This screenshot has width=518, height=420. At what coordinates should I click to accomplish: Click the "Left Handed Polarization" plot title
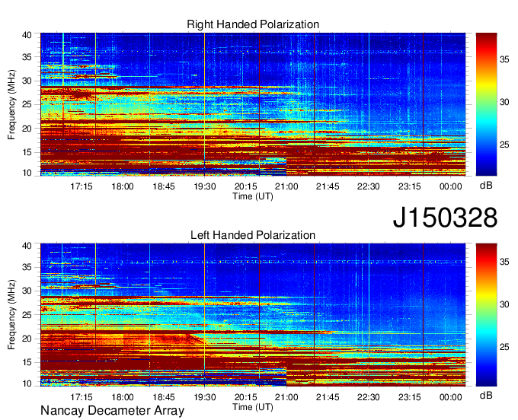(x=253, y=235)
